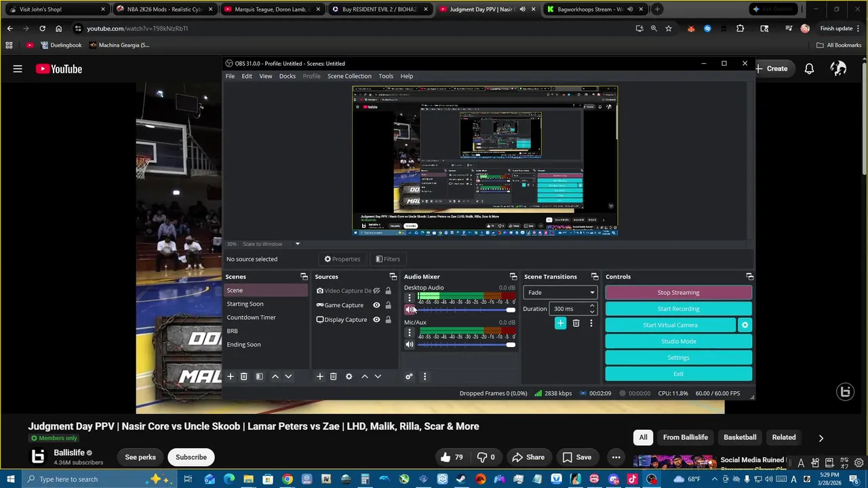Undock the Audio Mixer panel
This screenshot has height=488, width=868.
(x=513, y=277)
